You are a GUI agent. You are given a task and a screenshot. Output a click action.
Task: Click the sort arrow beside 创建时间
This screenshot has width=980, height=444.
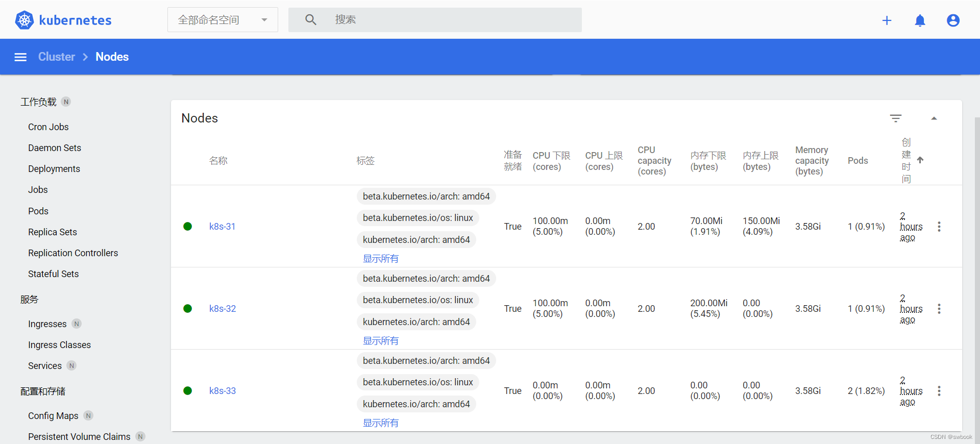(920, 160)
